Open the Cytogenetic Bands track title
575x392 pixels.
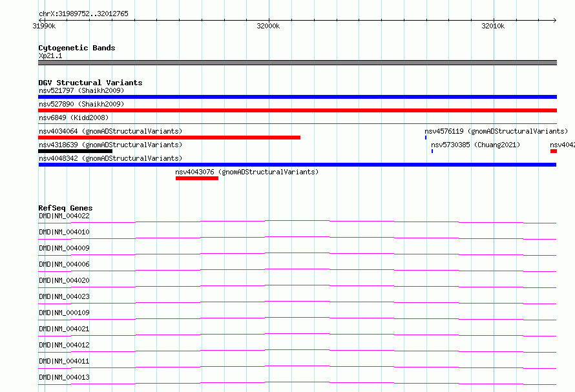(x=77, y=48)
